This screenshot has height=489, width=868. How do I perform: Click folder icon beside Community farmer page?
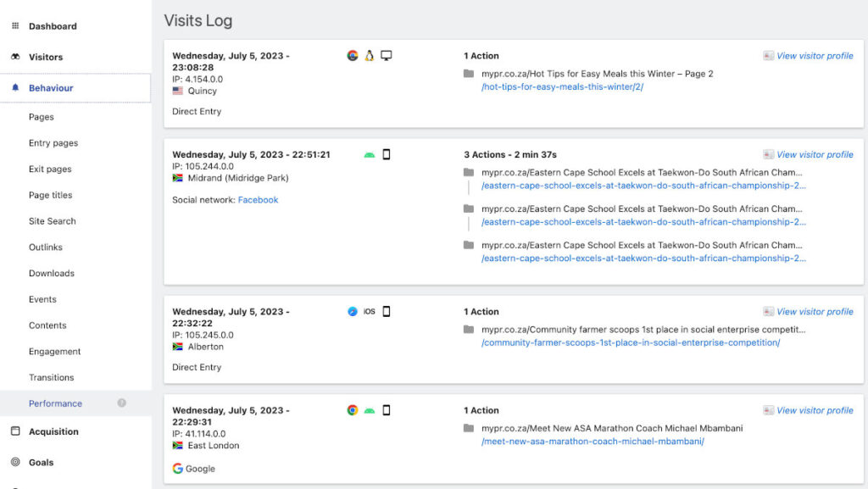pyautogui.click(x=468, y=329)
